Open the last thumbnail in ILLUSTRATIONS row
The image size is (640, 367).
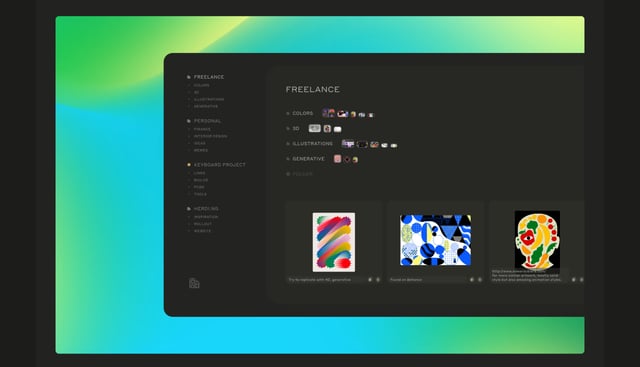[394, 145]
